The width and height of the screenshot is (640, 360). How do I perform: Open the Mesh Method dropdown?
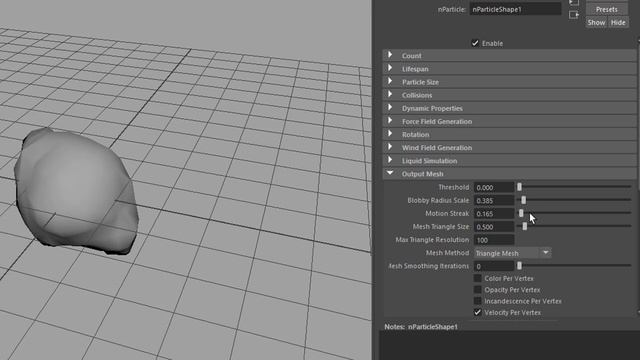pos(512,253)
